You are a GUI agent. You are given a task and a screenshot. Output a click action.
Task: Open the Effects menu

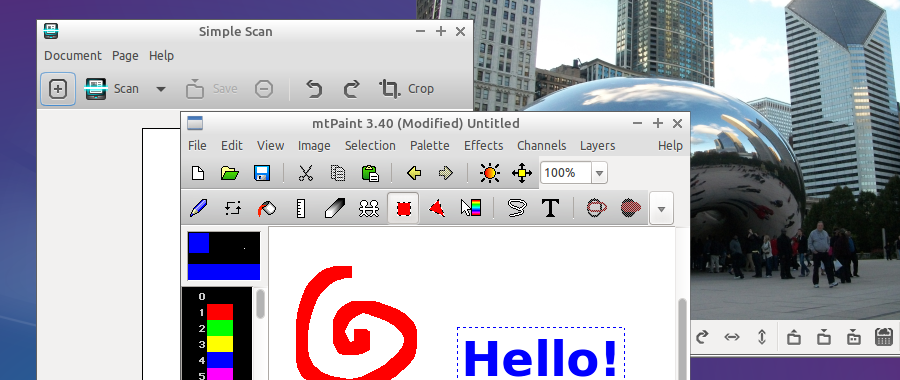click(483, 146)
